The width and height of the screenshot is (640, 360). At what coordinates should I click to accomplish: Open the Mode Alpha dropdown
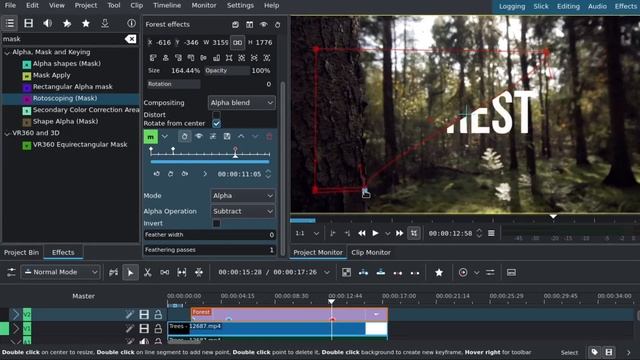click(x=243, y=196)
